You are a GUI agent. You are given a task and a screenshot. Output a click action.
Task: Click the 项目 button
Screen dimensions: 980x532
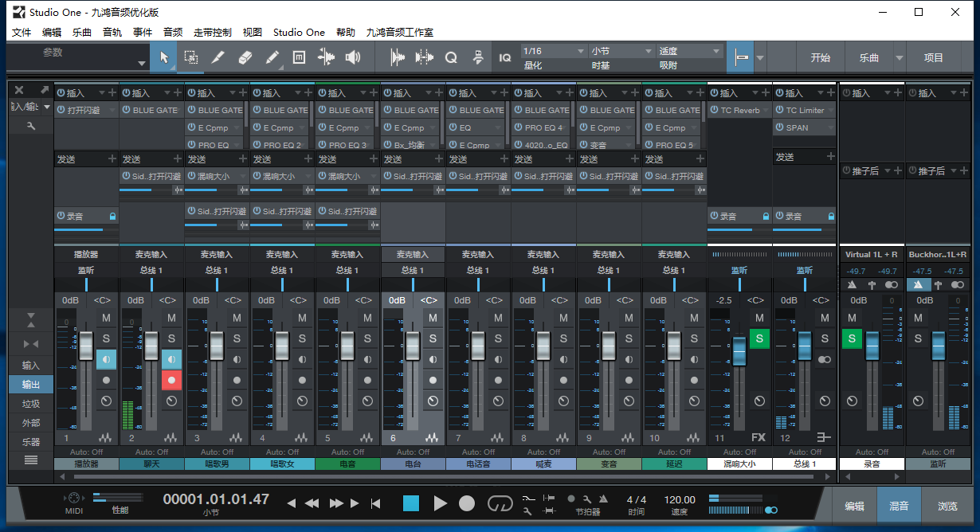[934, 57]
